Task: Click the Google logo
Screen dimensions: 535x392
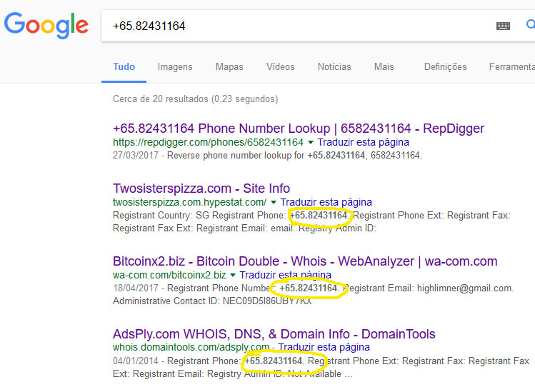Action: 46,26
